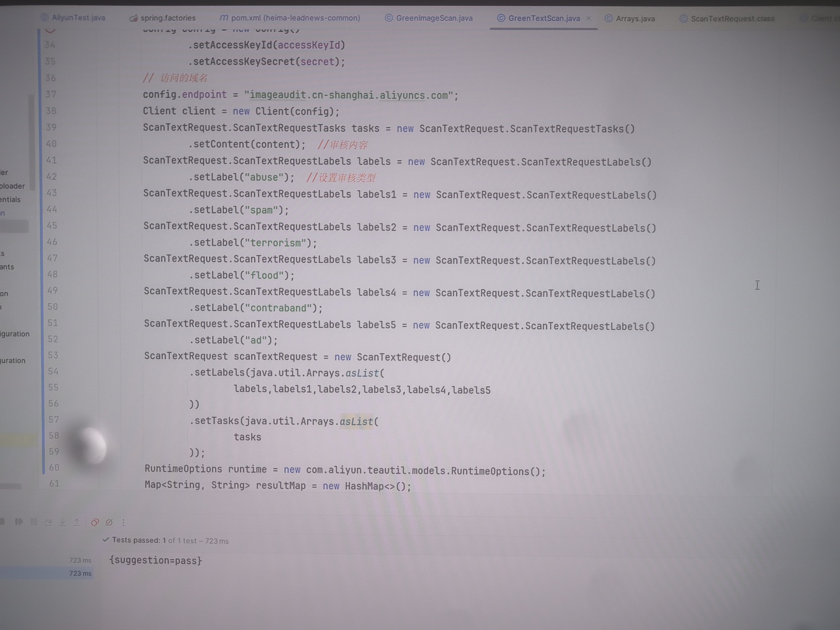Click the setAccessKeyId(accessKeyId) call
840x630 pixels.
[266, 45]
